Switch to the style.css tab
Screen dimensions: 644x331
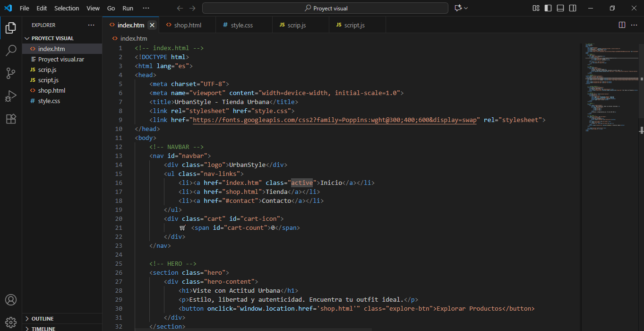click(241, 25)
